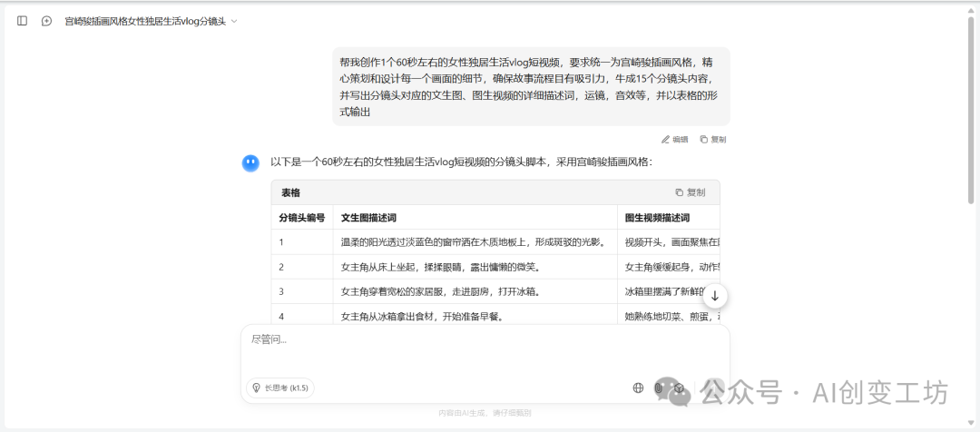The width and height of the screenshot is (980, 432).
Task: Click the cell starting 她熟练地切菜、煎蛋
Action: click(668, 316)
